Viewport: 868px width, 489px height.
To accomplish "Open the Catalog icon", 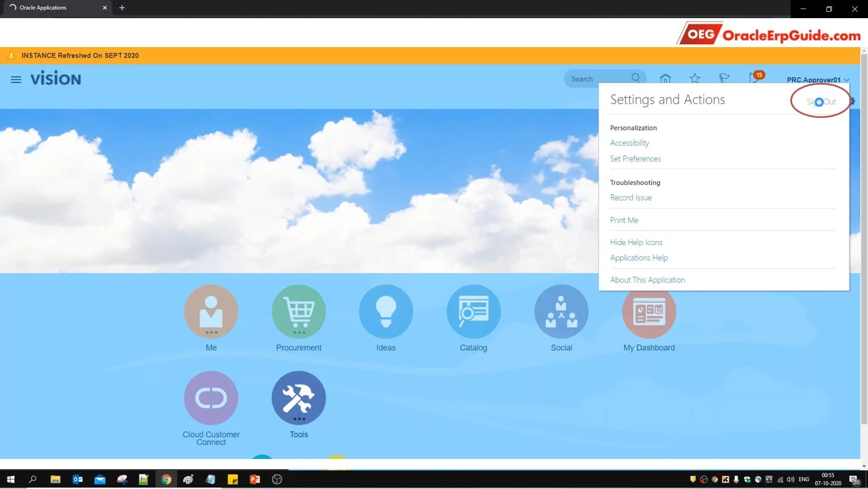I will (x=474, y=311).
